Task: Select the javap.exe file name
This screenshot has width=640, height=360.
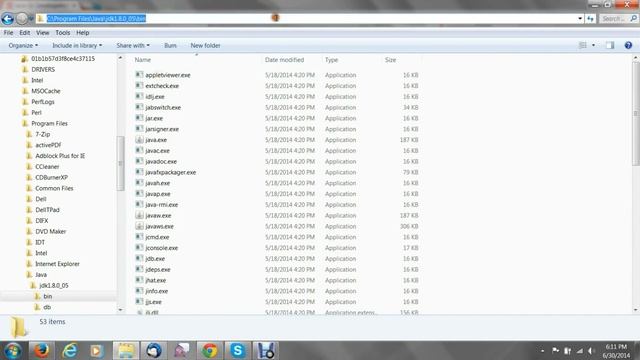Action: tap(158, 194)
